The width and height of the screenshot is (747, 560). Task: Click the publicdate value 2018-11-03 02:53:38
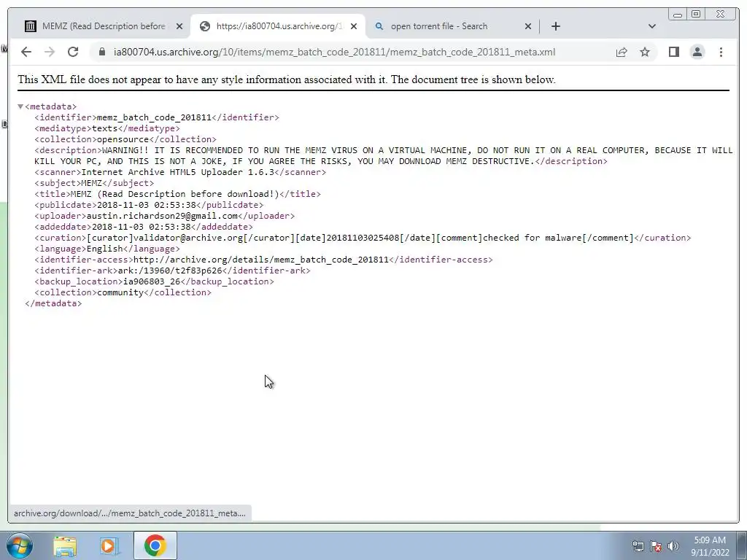pos(146,205)
